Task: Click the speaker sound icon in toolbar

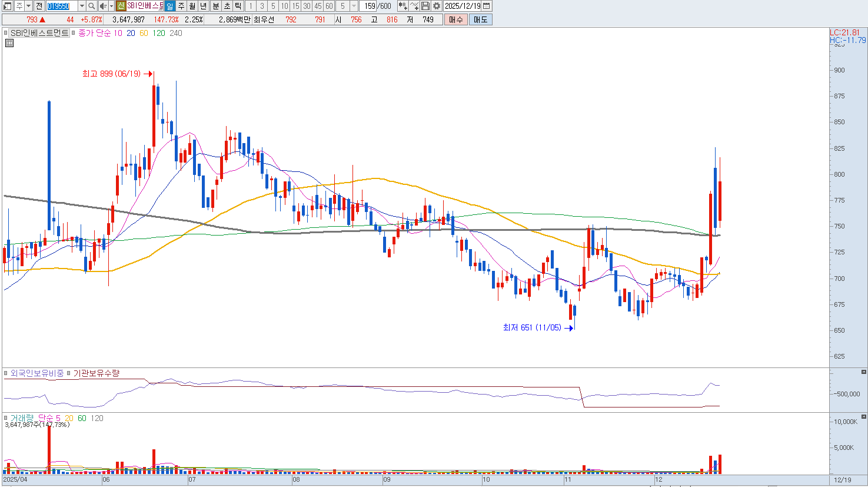Action: pos(103,6)
